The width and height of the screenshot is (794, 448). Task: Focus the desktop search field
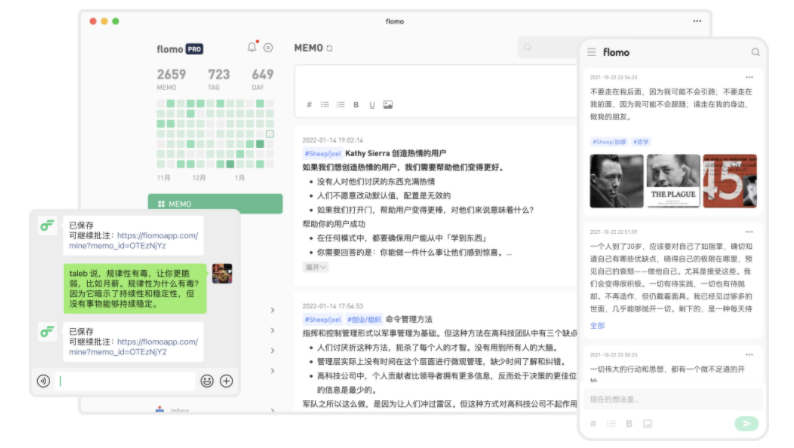tap(549, 48)
